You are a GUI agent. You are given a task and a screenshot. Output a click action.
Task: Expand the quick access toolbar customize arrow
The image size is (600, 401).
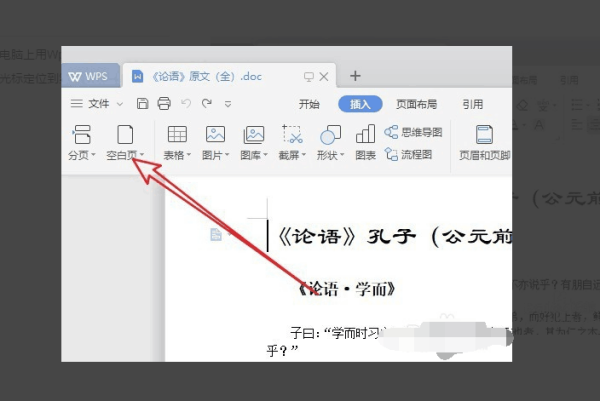[228, 104]
